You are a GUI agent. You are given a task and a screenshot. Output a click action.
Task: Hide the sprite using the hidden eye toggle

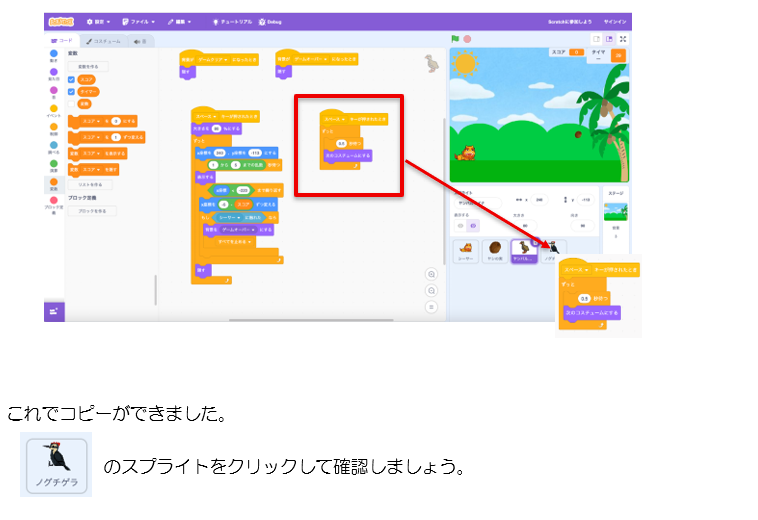point(473,225)
